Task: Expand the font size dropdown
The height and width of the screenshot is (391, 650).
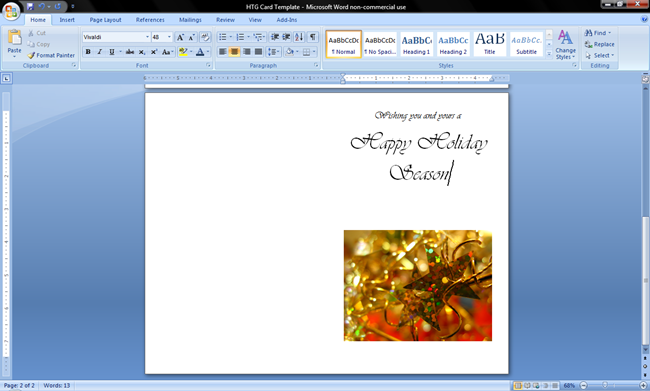Action: [x=169, y=37]
